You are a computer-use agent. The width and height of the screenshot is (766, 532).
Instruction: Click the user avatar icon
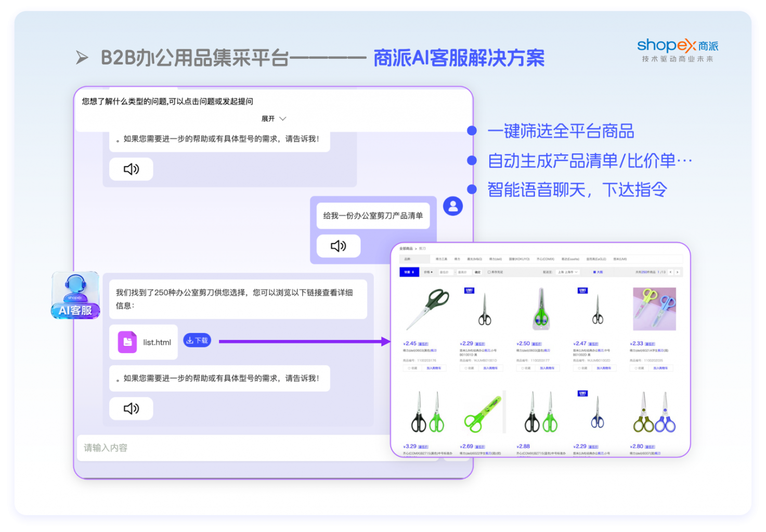(x=452, y=206)
